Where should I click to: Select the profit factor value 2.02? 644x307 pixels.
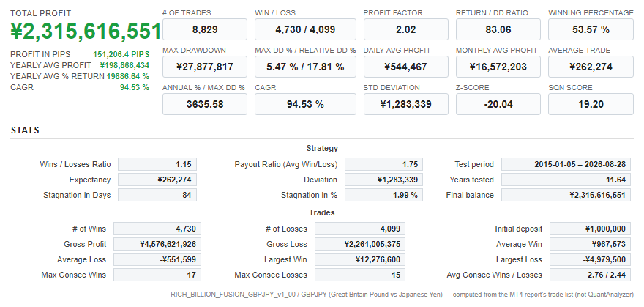point(405,29)
